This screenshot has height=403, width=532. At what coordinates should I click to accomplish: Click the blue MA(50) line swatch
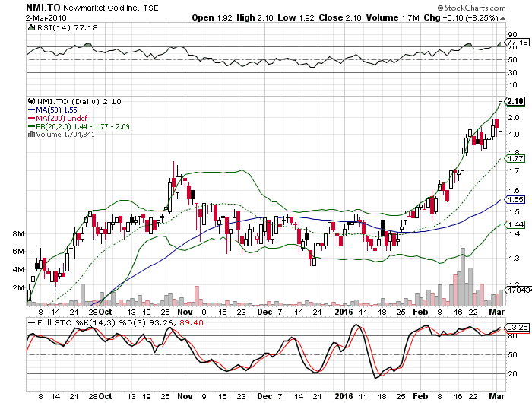(x=32, y=110)
